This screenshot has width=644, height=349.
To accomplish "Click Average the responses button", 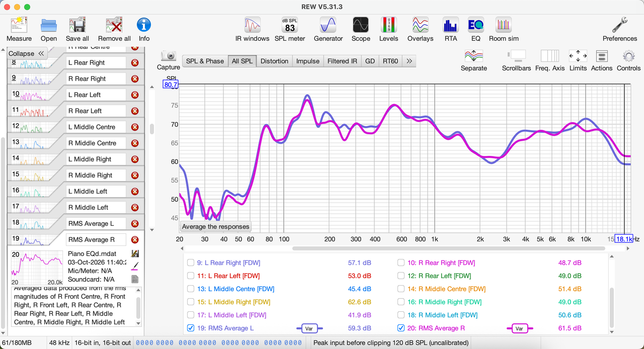I will [x=216, y=226].
